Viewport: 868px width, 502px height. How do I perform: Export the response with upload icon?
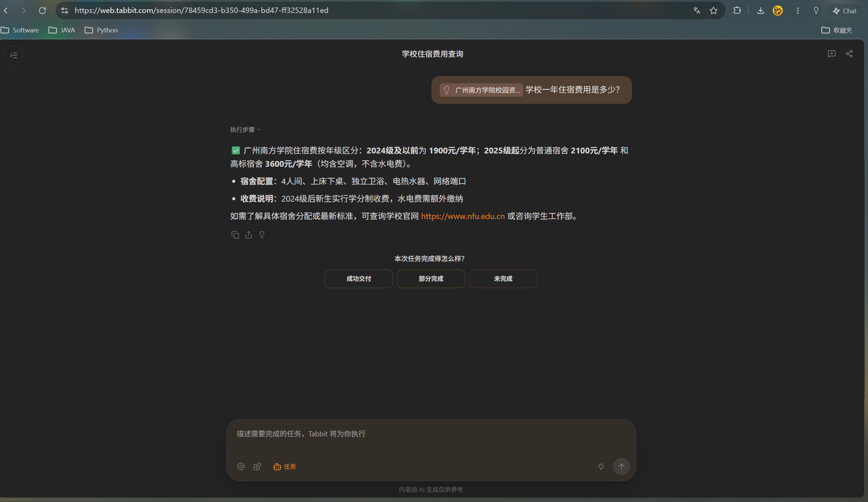point(248,235)
